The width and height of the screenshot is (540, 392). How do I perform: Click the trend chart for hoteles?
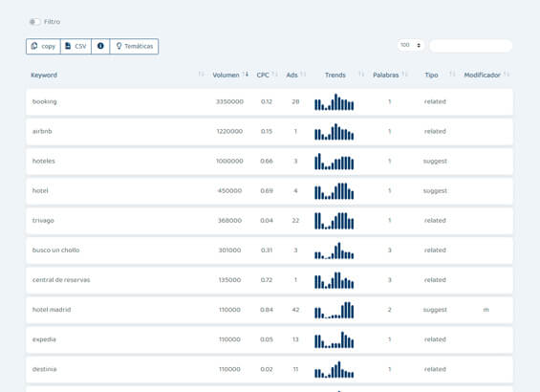[x=335, y=162]
